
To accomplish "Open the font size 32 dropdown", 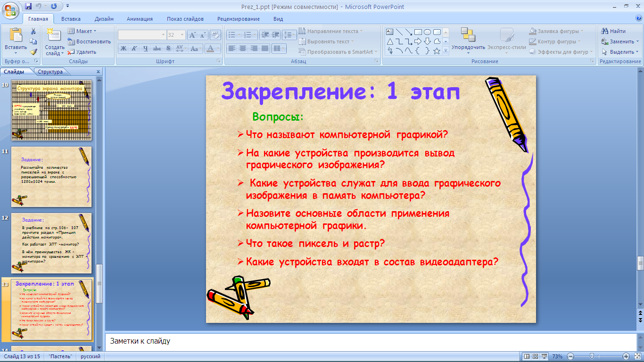I will coord(183,35).
